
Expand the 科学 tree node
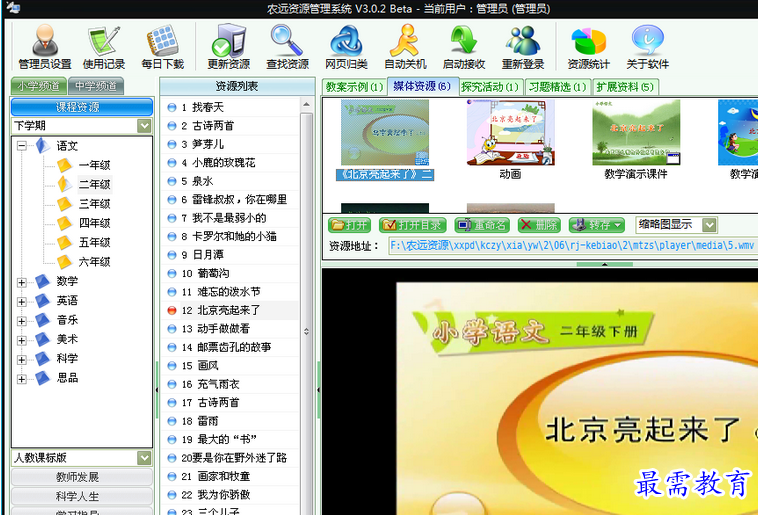click(x=22, y=360)
